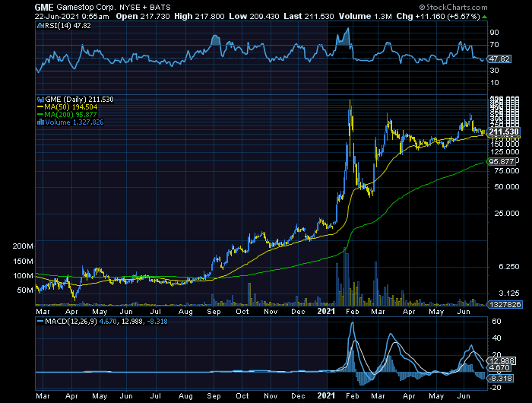The height and width of the screenshot is (403, 532).
Task: Click the "Chg +11.160 (+5.57%)" value
Action: pos(439,16)
